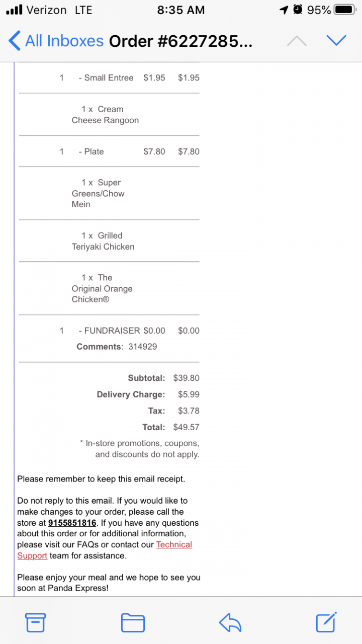This screenshot has width=362, height=644.
Task: Tap the back chevron beside All Inboxes
Action: pos(15,41)
